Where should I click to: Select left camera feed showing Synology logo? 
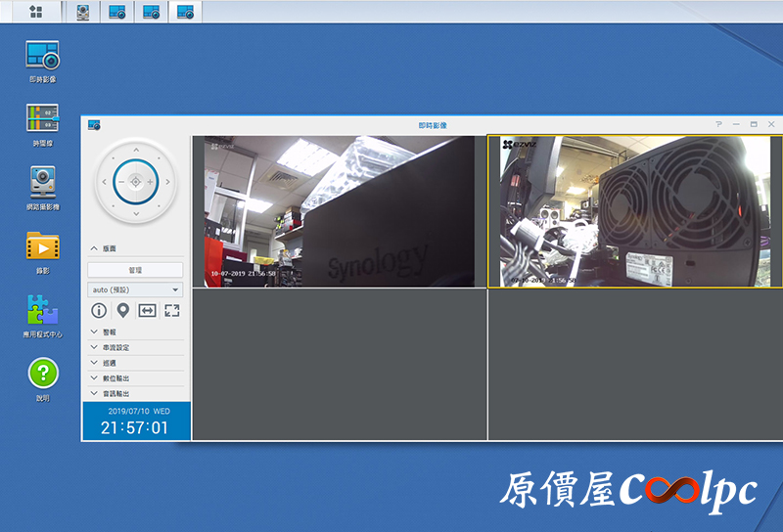click(340, 211)
